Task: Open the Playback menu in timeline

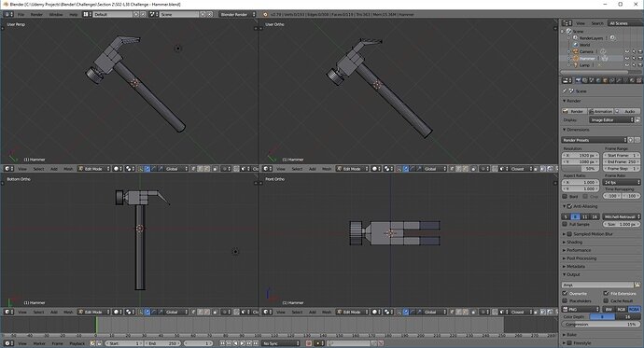Action: coord(77,343)
